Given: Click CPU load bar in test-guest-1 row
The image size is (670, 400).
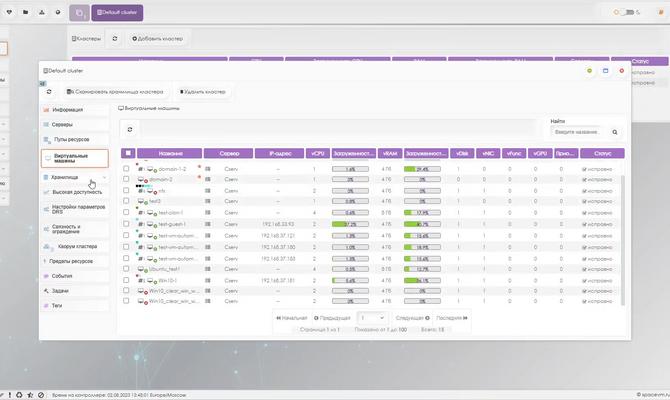Looking at the screenshot, I should point(350,224).
